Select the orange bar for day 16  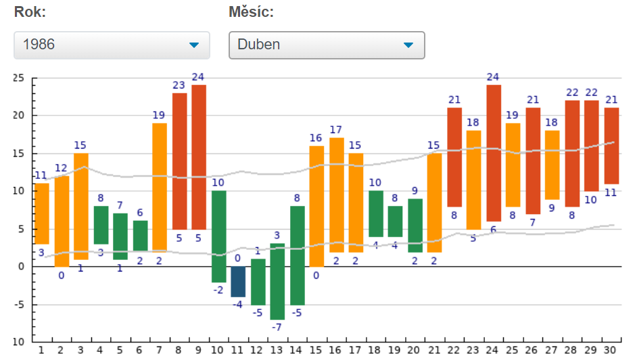[x=336, y=194]
